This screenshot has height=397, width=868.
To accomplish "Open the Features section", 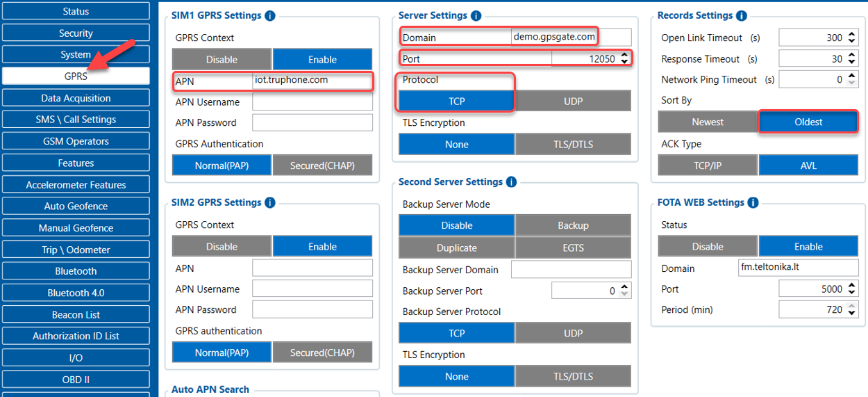I will 76,163.
